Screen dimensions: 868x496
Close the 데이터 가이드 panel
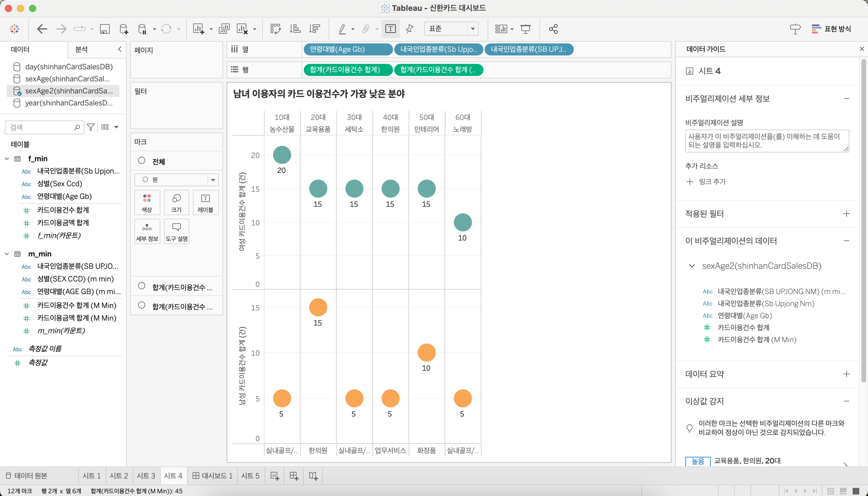pos(862,49)
